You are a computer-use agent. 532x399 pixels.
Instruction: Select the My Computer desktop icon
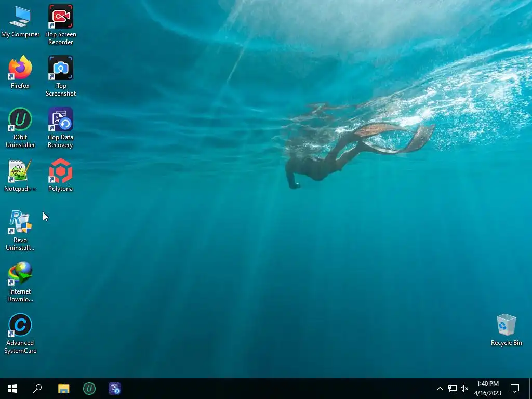pyautogui.click(x=20, y=22)
